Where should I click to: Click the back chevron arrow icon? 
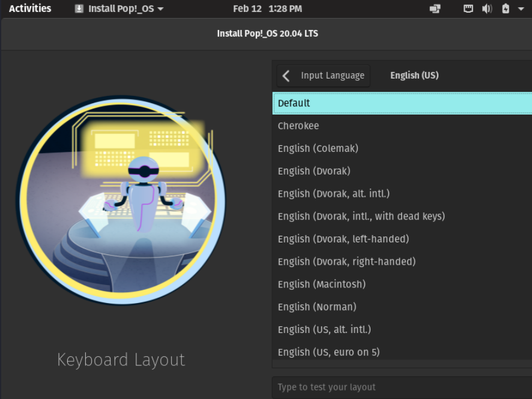[286, 76]
